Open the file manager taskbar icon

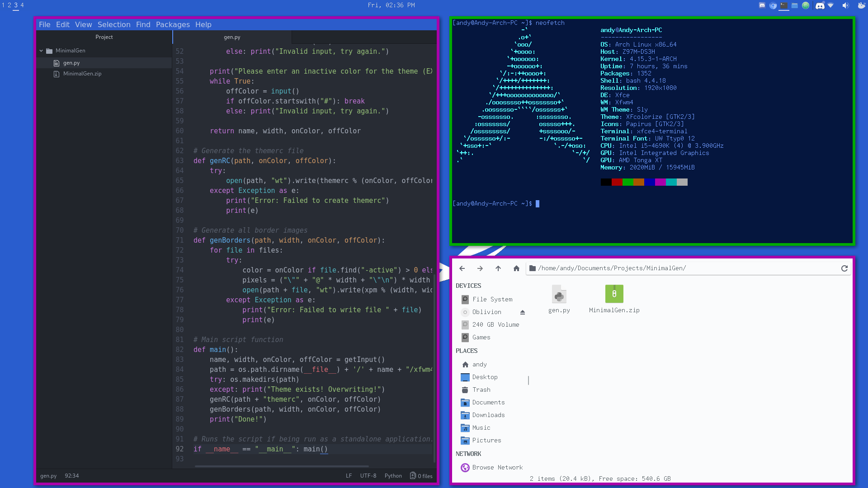coord(795,5)
